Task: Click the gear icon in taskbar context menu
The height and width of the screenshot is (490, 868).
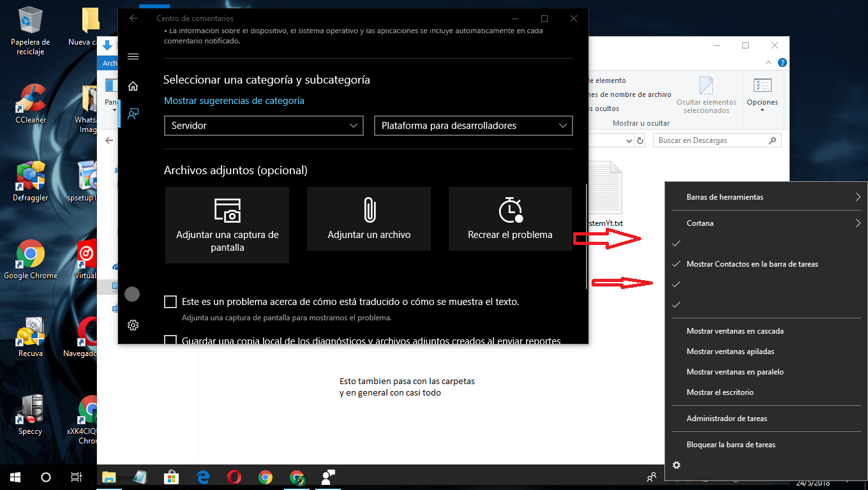Action: [x=677, y=465]
